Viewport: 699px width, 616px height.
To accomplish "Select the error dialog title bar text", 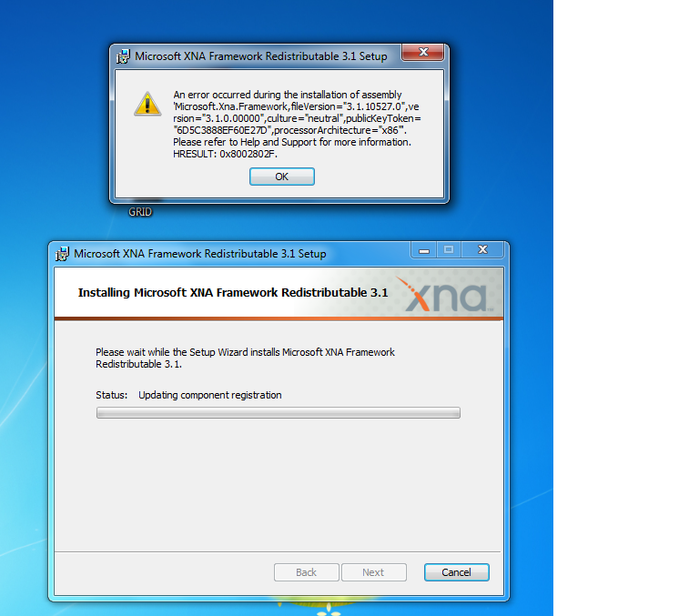I will [261, 56].
